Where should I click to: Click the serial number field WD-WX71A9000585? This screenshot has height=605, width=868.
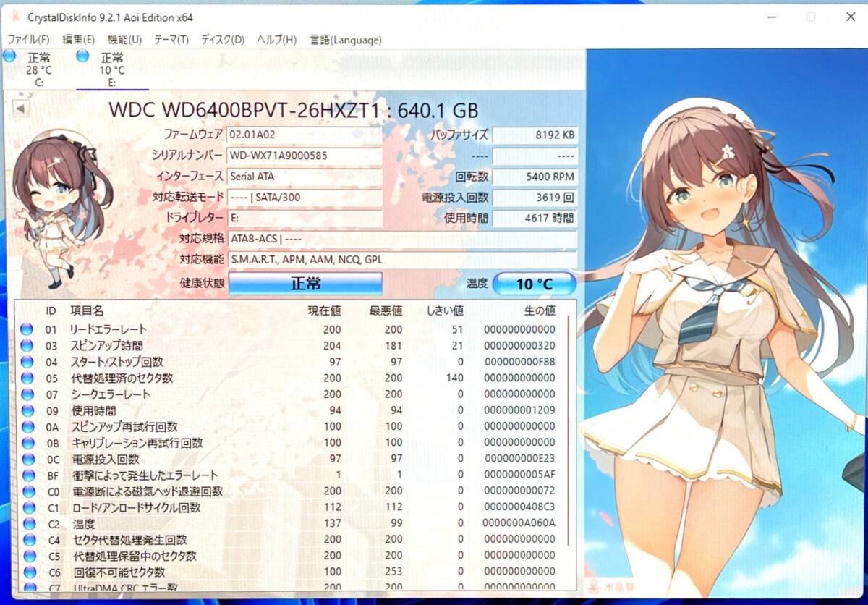click(305, 155)
